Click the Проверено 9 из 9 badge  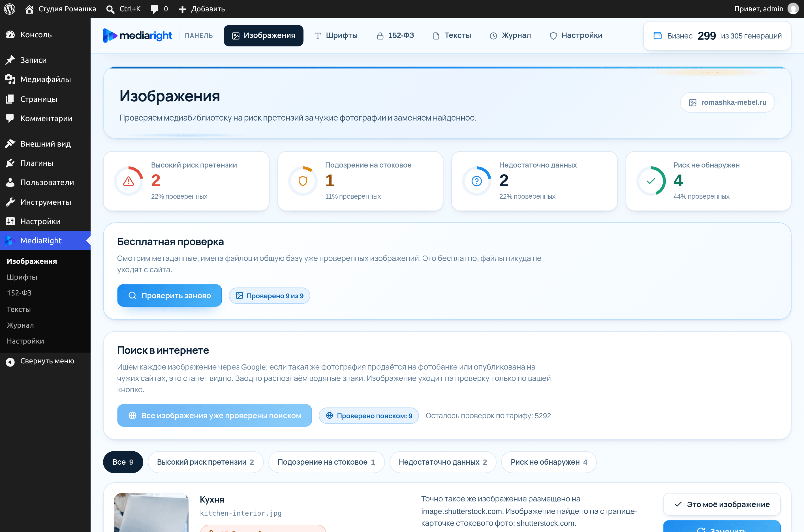tap(270, 296)
